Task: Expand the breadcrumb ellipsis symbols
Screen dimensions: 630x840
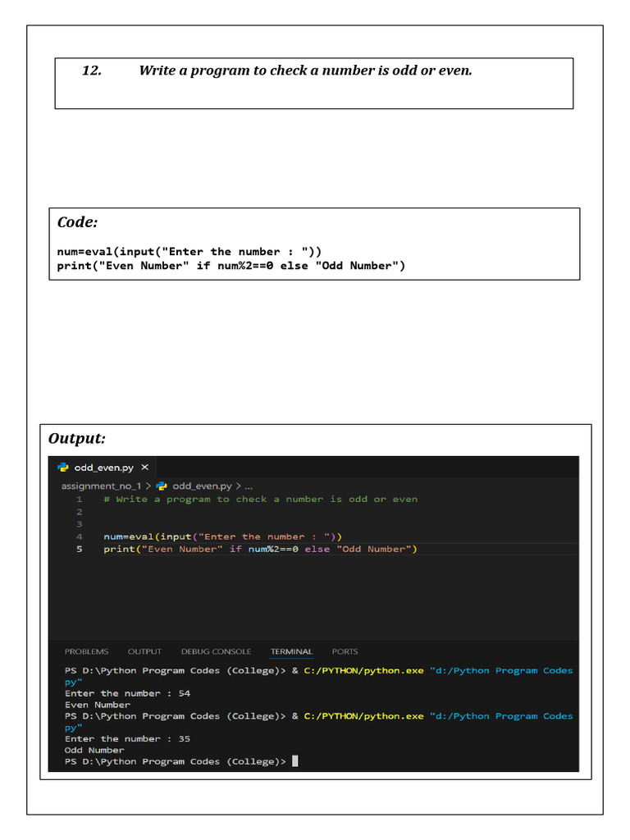Action: (249, 487)
